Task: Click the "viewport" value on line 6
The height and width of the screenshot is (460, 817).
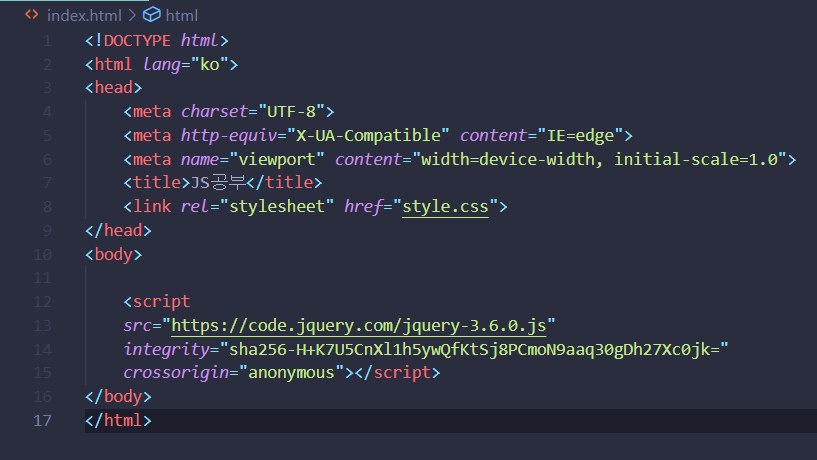Action: 277,159
